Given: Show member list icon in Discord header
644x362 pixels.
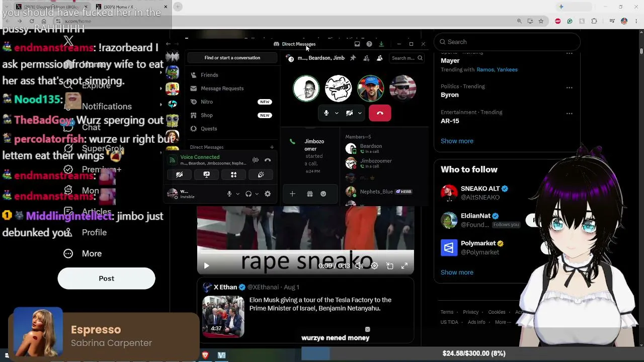Looking at the screenshot, I should tap(379, 58).
